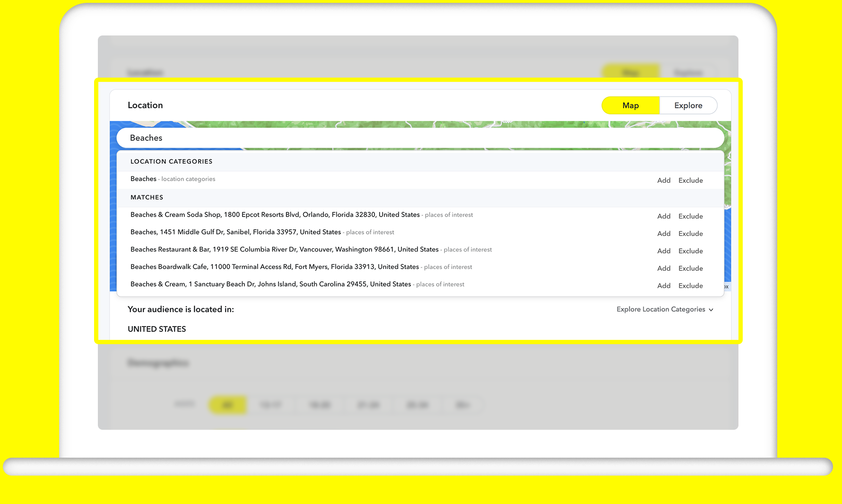Expand the Explore Location Categories dropdown
Screen dimensions: 842x504
665,309
